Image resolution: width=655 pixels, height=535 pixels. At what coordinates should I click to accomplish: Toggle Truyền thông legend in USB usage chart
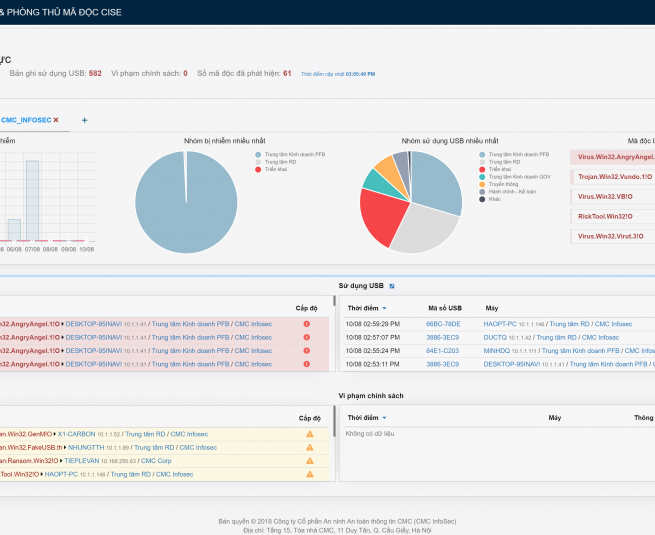point(503,184)
